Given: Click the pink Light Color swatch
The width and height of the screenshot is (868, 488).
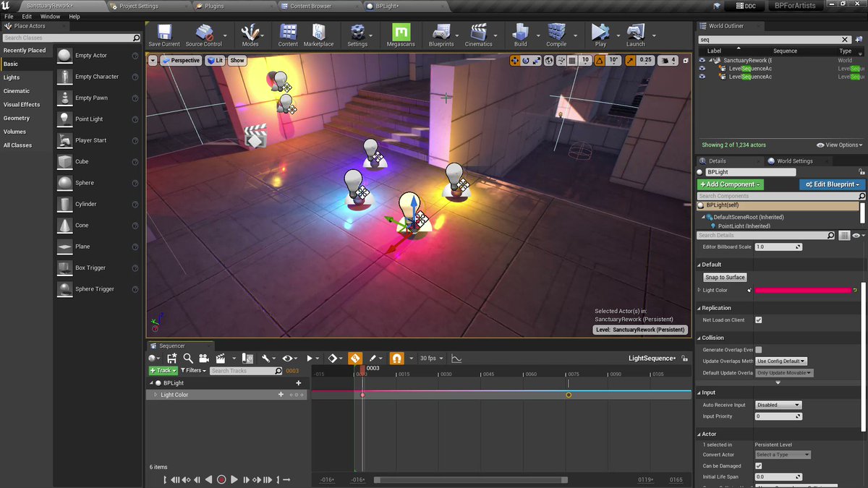Looking at the screenshot, I should coord(804,290).
